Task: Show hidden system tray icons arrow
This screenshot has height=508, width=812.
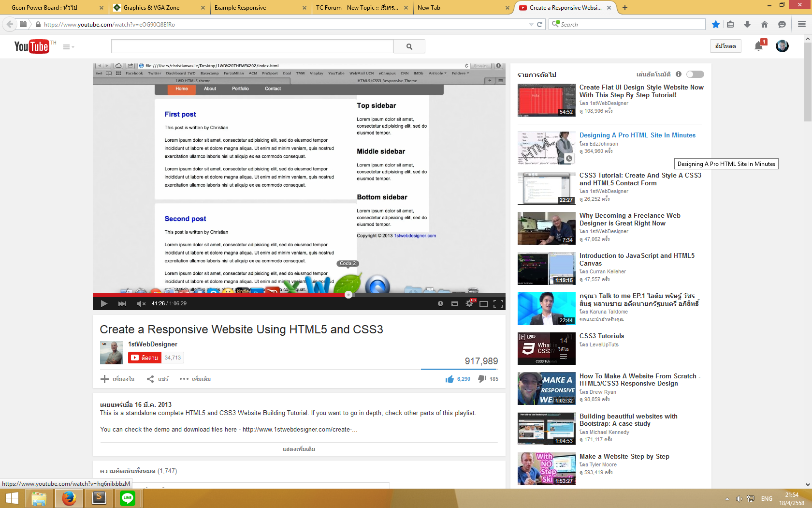Action: (x=727, y=499)
